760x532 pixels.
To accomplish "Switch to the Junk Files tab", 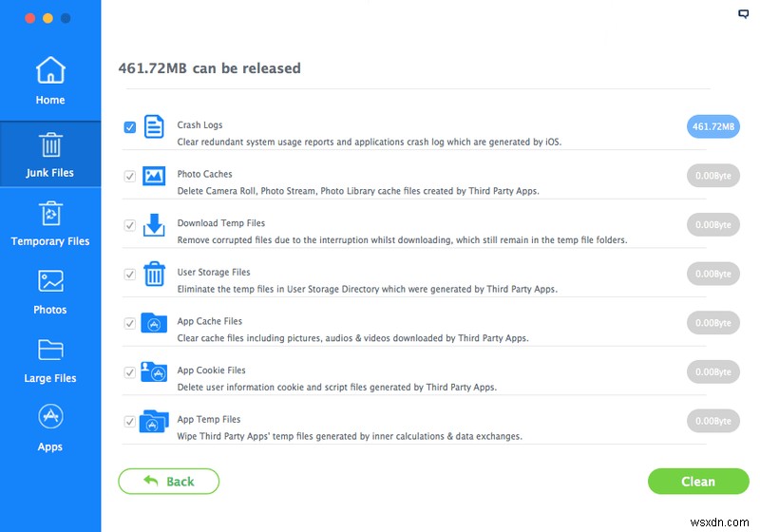I will point(50,156).
